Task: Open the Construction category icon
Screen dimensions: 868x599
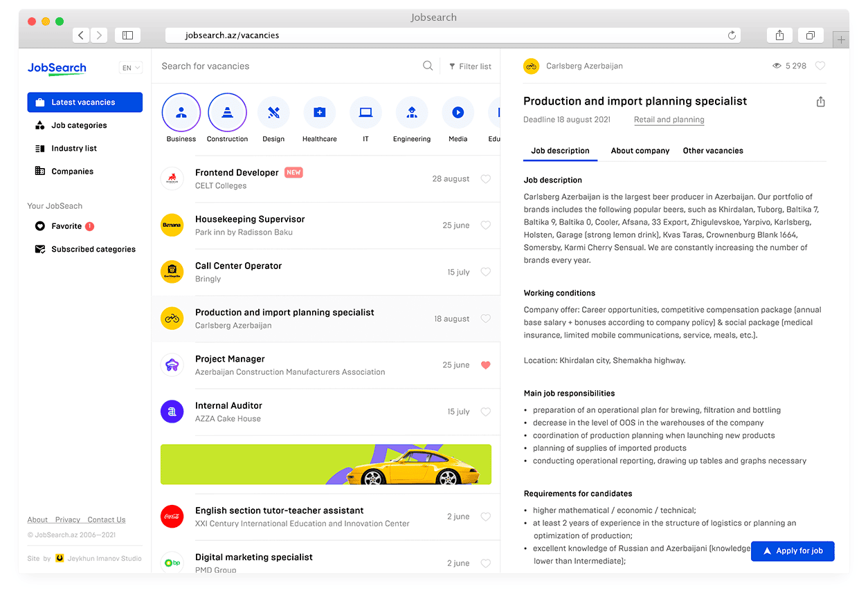Action: click(227, 112)
